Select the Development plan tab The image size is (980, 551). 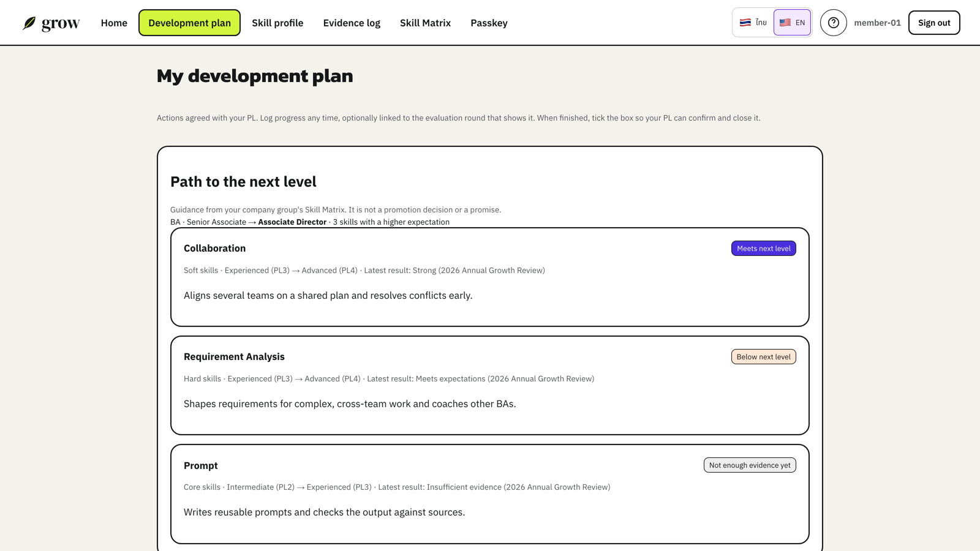tap(189, 23)
